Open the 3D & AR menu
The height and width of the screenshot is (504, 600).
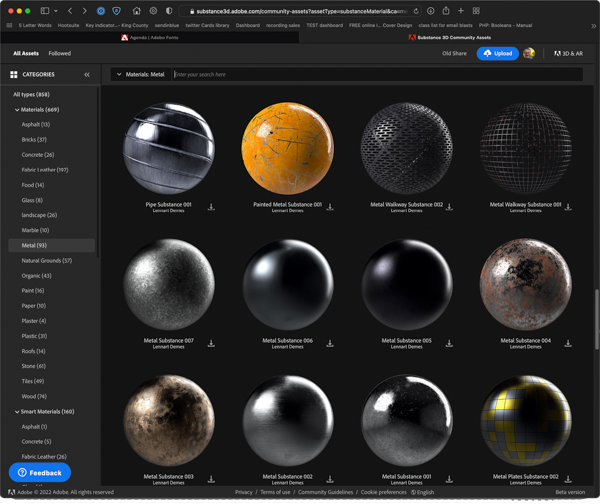coord(569,53)
